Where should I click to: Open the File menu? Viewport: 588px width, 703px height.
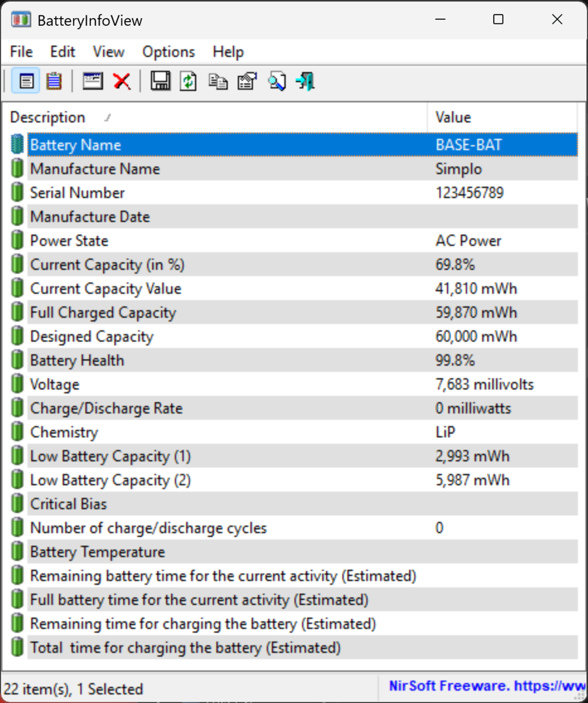[x=22, y=52]
